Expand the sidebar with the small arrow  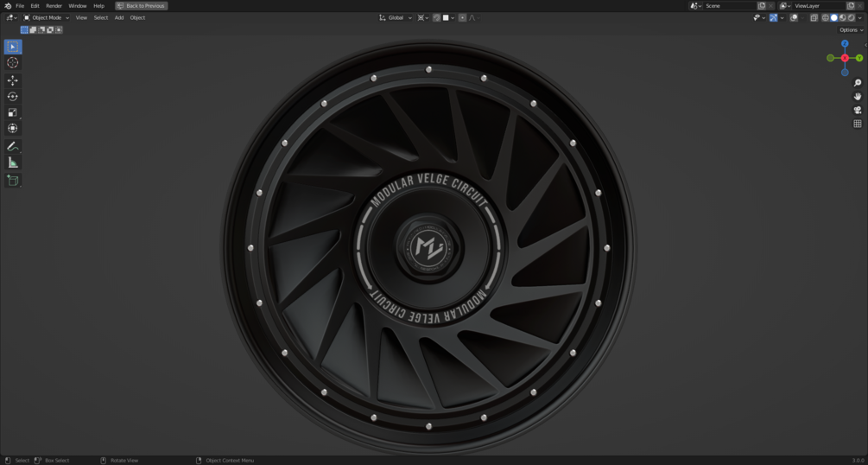[865, 45]
